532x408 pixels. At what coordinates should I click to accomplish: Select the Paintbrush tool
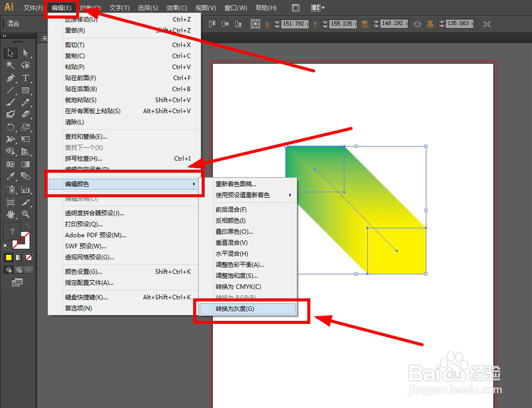tap(10, 102)
